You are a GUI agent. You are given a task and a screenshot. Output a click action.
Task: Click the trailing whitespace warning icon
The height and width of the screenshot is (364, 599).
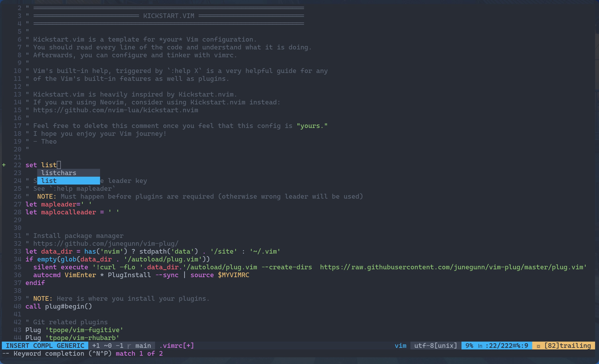(x=538, y=346)
